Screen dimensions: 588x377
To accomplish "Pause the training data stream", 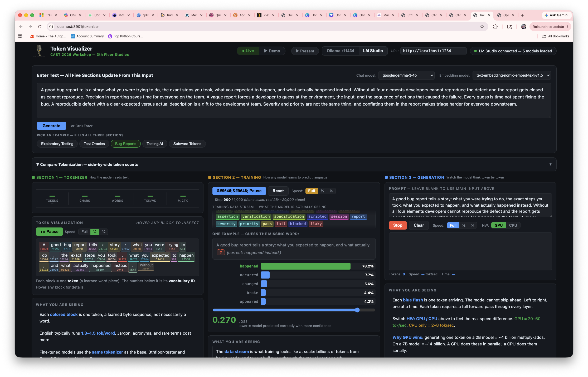I will 239,191.
